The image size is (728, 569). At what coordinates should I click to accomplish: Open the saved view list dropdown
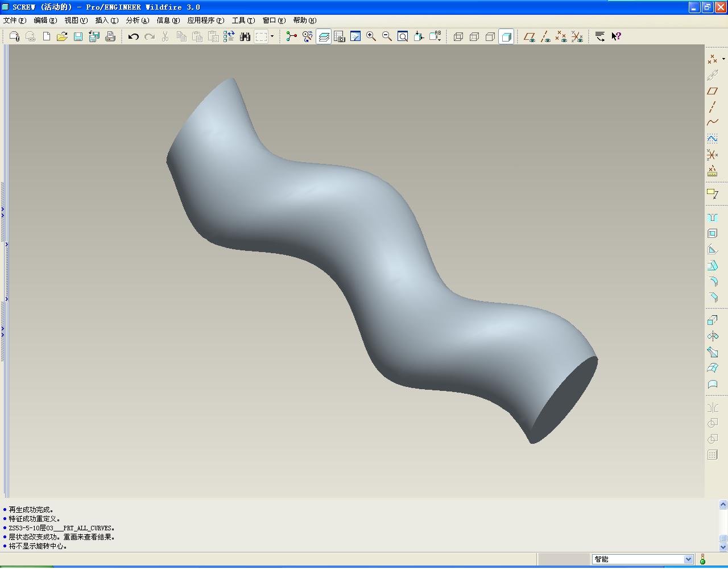(x=435, y=36)
